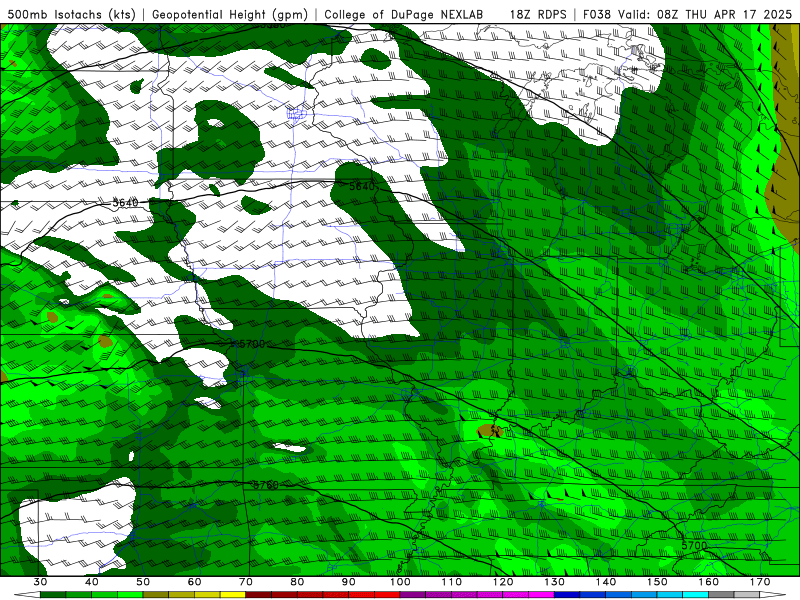The width and height of the screenshot is (800, 600).
Task: Click the 170 knot legend label
Action: pyautogui.click(x=760, y=582)
